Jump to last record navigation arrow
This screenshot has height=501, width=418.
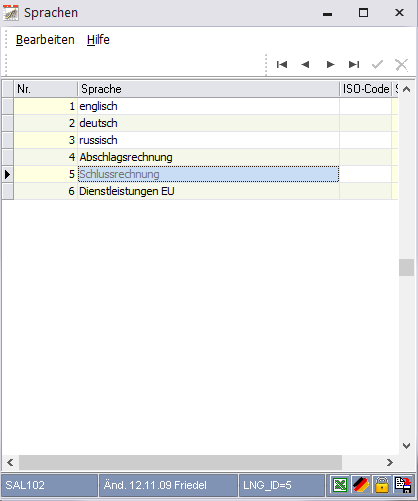pos(354,64)
